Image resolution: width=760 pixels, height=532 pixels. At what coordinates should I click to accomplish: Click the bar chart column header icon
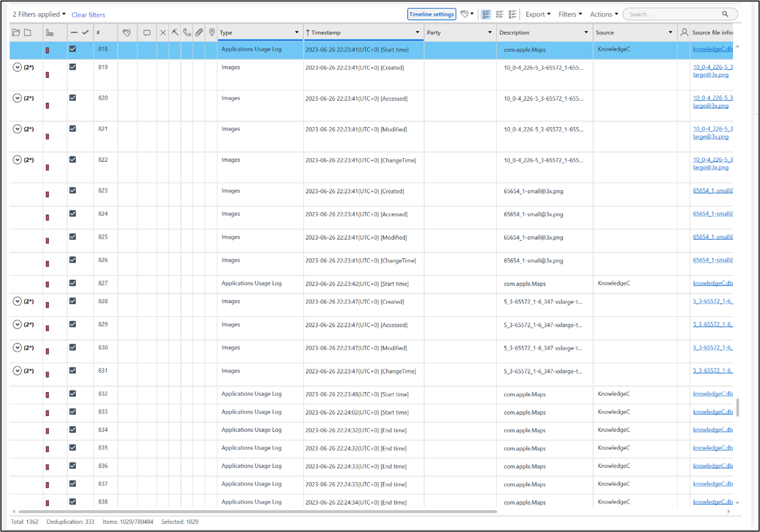pyautogui.click(x=50, y=33)
